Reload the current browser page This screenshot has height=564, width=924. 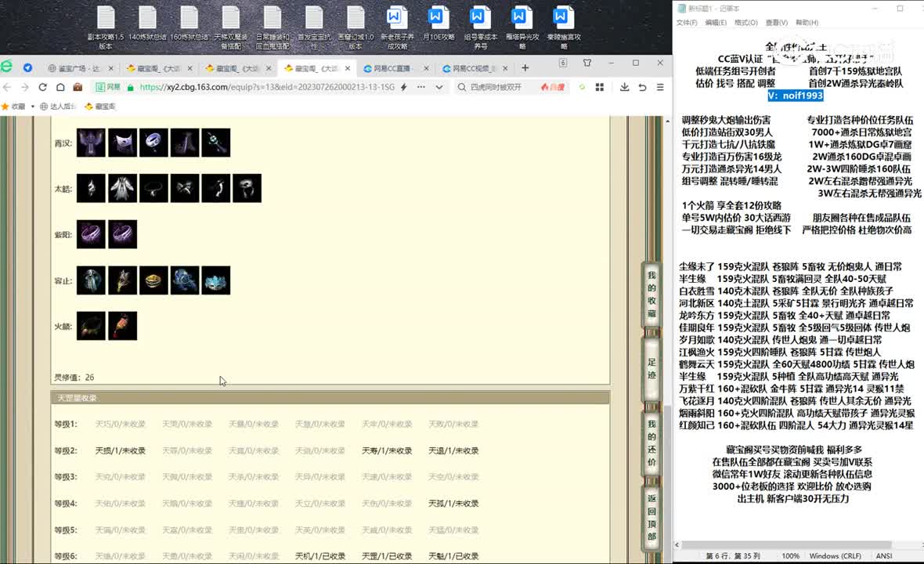point(42,87)
